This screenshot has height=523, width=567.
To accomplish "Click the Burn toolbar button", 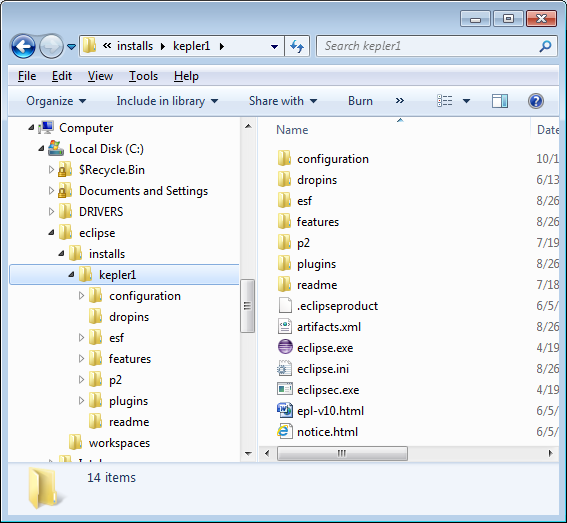I will 360,101.
